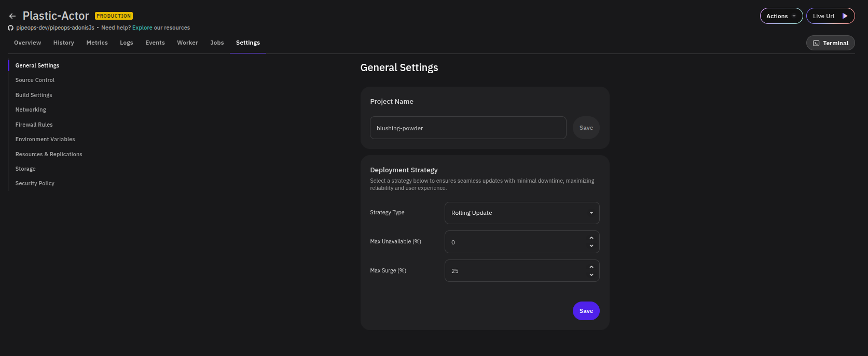Switch to the History tab
The height and width of the screenshot is (356, 868).
[64, 43]
